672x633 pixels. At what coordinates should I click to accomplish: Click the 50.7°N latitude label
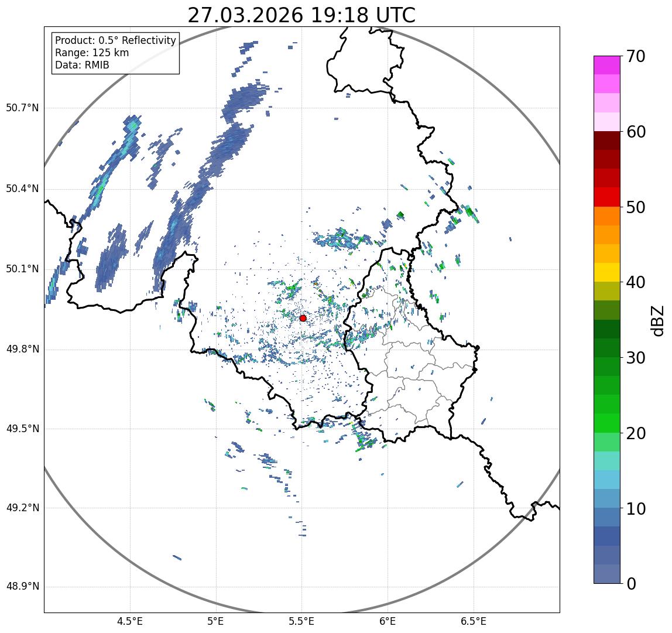[22, 108]
